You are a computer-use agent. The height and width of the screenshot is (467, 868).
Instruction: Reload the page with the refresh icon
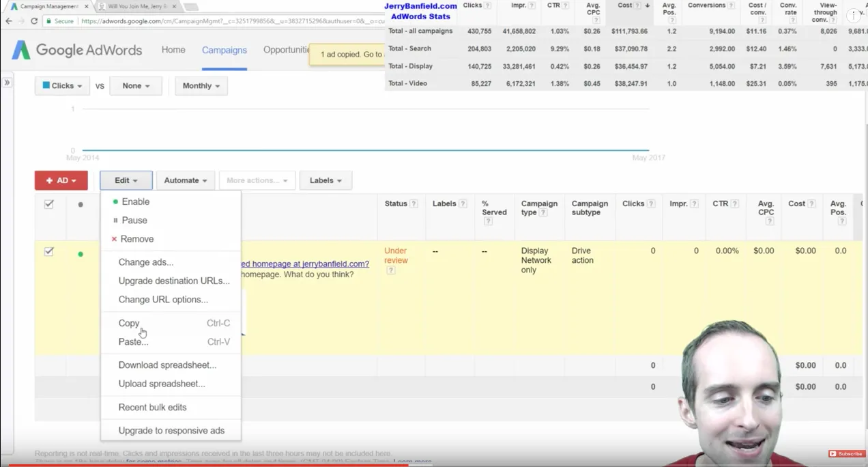(x=34, y=21)
